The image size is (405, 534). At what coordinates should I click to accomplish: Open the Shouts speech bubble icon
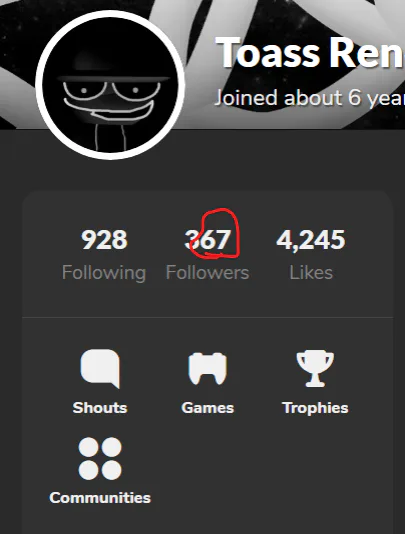point(100,368)
